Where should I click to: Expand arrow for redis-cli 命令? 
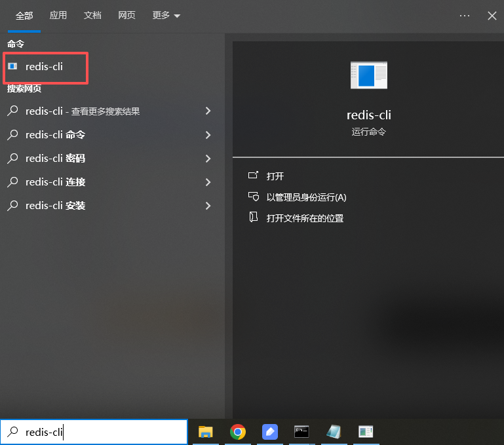click(208, 135)
